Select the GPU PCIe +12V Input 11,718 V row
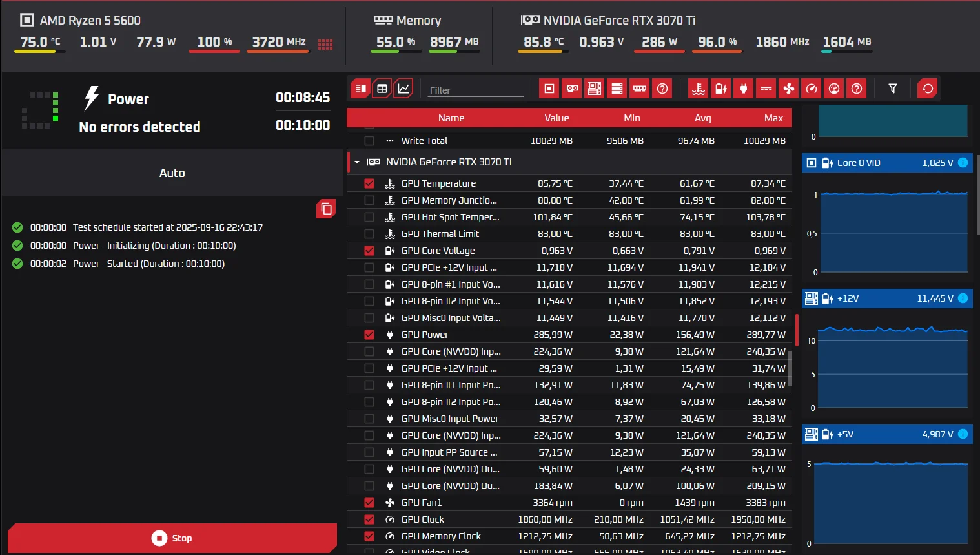Screen dimensions: 980x555 coord(569,267)
